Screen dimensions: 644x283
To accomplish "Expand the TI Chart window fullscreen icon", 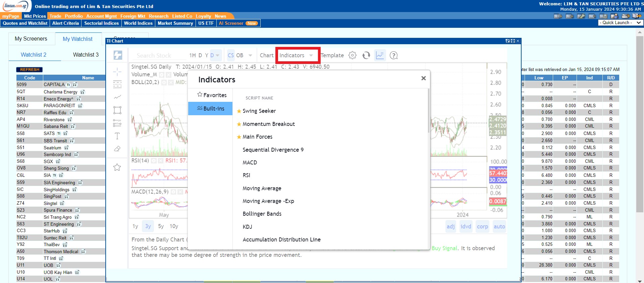I will [513, 41].
